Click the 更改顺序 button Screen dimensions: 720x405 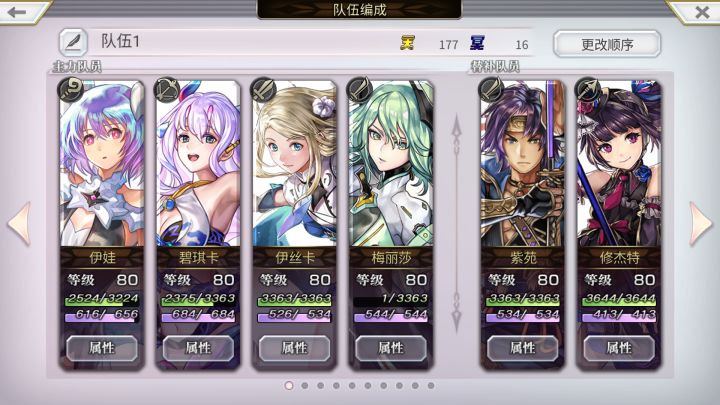(607, 44)
